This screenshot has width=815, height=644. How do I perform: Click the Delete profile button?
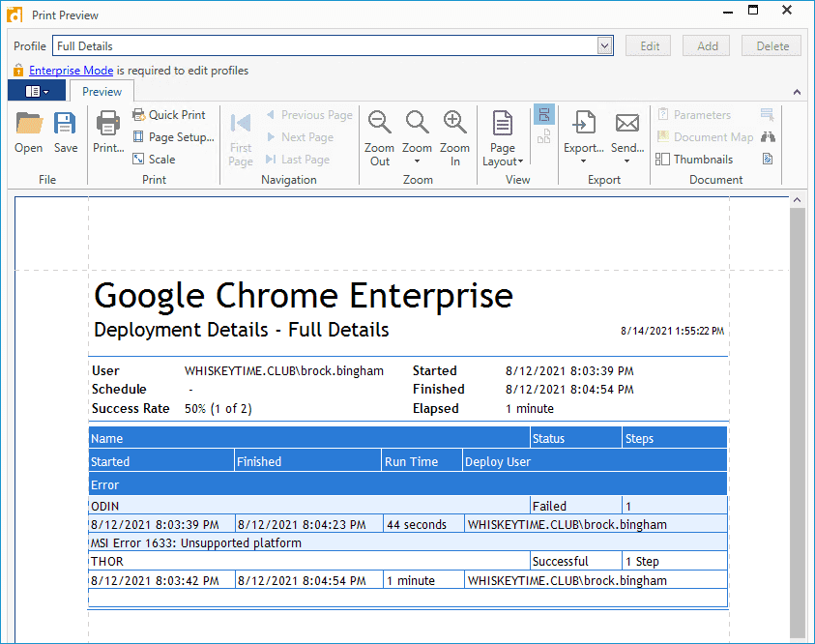771,45
